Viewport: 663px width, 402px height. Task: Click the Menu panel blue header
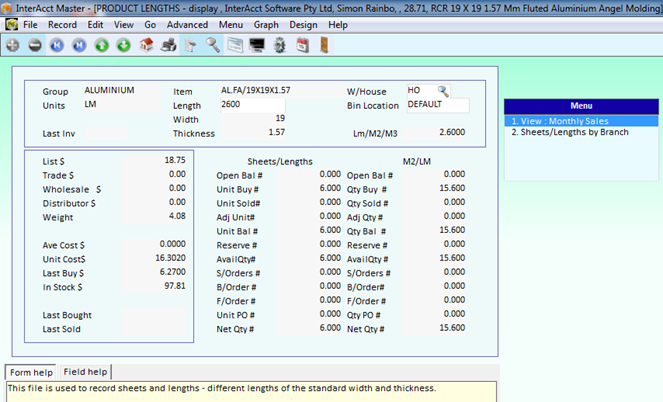pos(581,106)
